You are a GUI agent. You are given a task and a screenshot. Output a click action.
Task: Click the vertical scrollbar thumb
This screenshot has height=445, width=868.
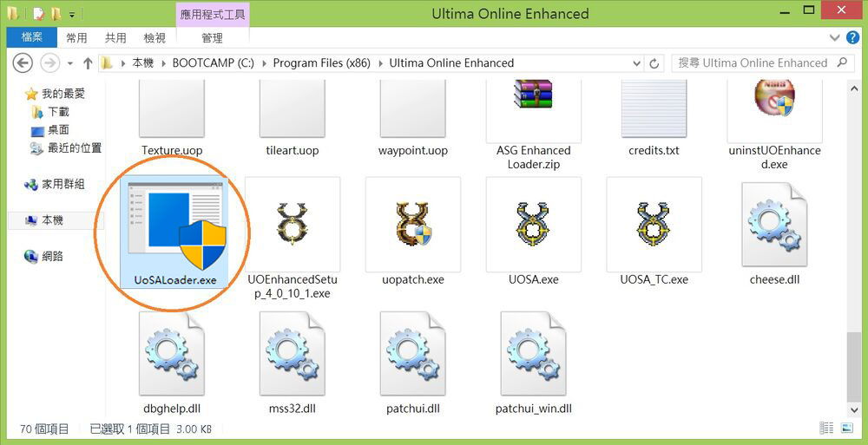click(852, 366)
